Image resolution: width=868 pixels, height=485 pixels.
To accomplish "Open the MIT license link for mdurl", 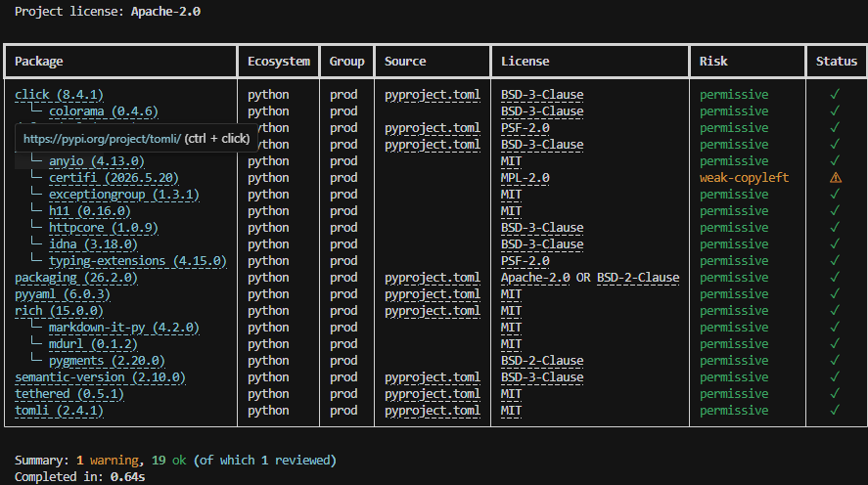I will [x=511, y=343].
